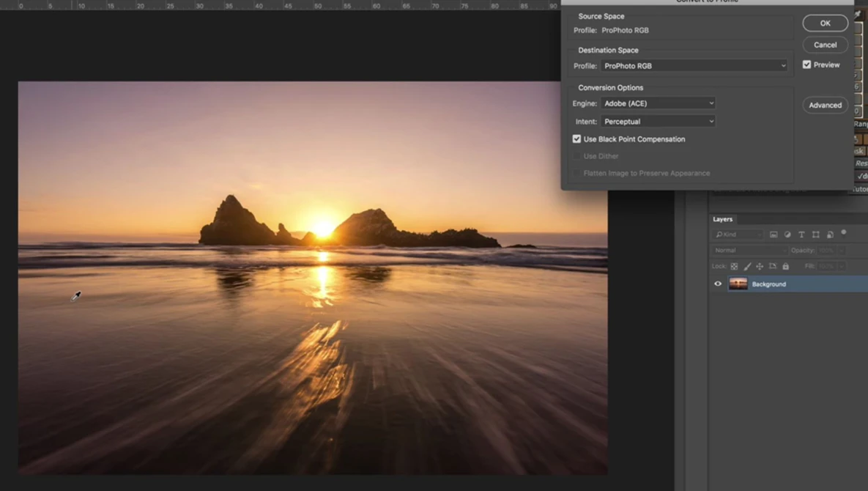Viewport: 868px width, 491px height.
Task: Filter layers by type layers icon
Action: point(801,235)
